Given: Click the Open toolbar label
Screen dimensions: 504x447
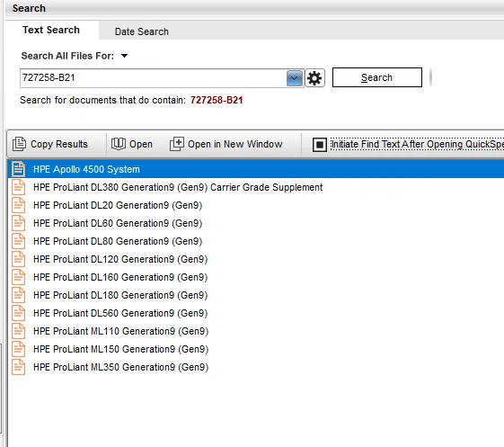Looking at the screenshot, I should pyautogui.click(x=141, y=144).
